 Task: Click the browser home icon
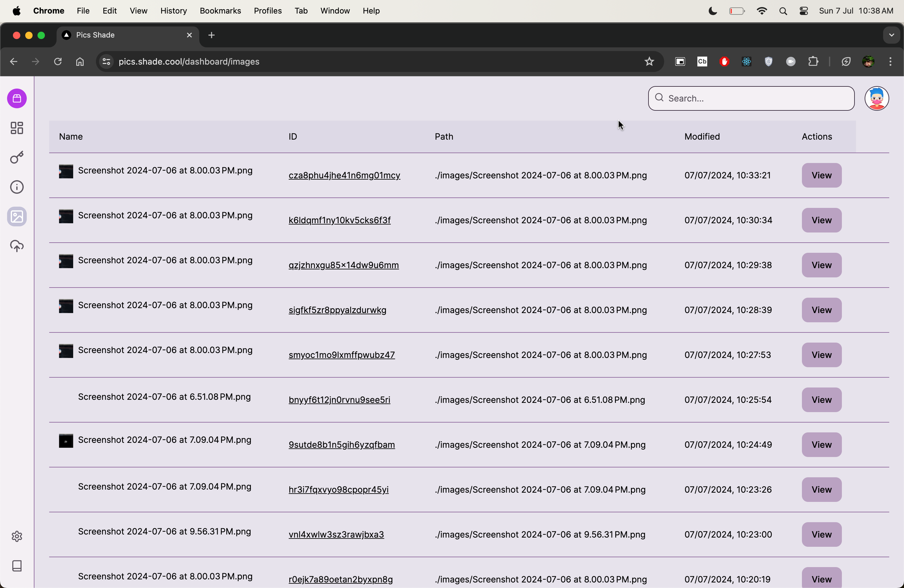80,62
